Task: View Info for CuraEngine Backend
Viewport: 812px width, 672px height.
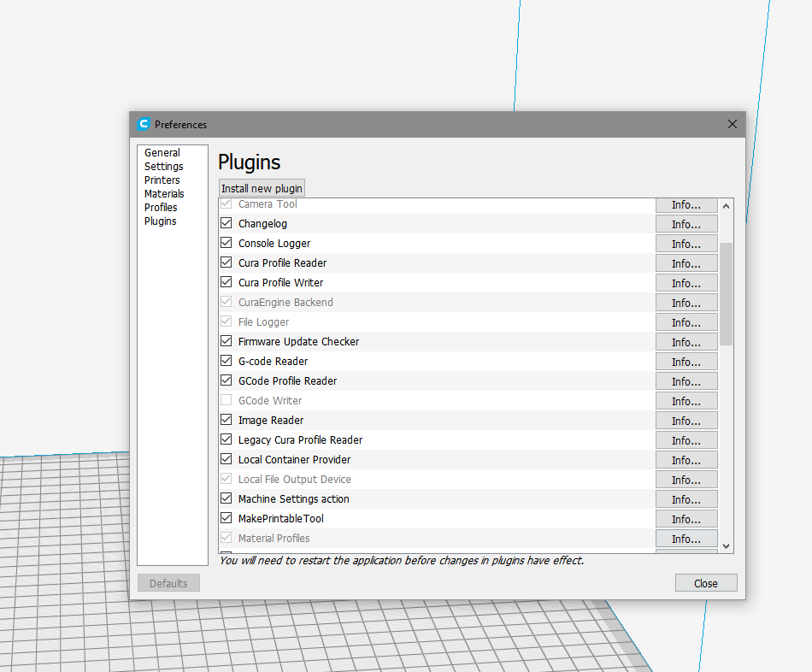Action: click(x=686, y=304)
